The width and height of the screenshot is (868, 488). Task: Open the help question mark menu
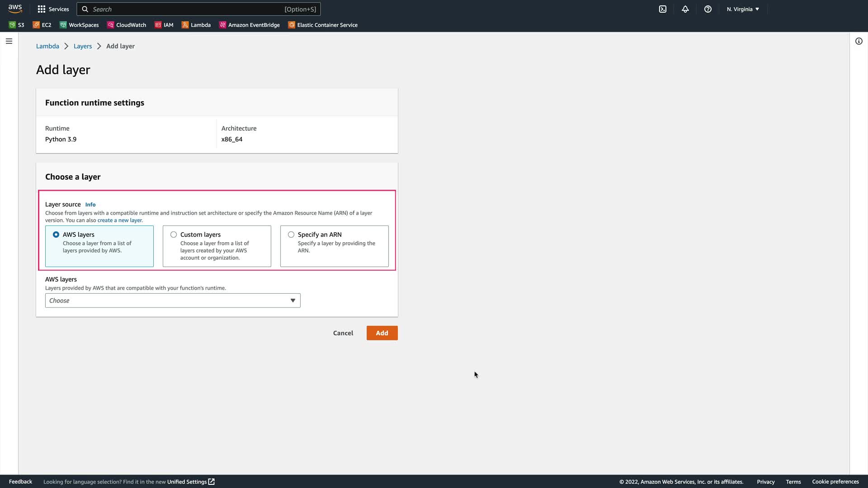click(708, 9)
